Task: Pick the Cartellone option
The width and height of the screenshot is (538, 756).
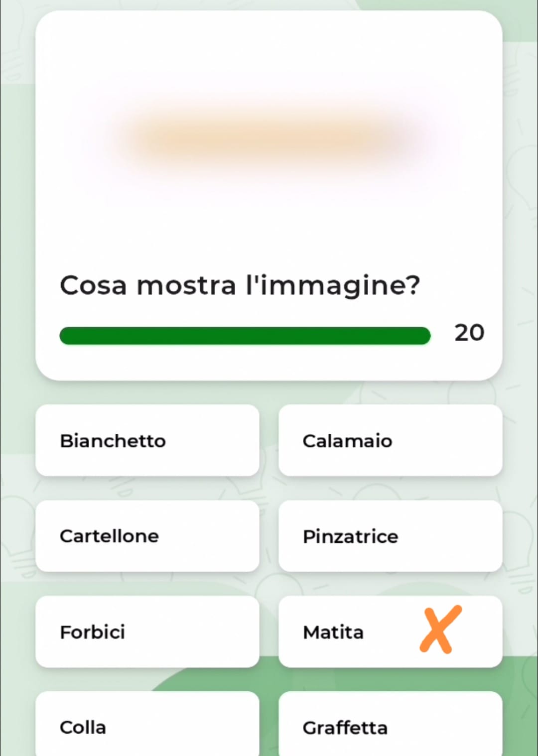Action: point(147,536)
